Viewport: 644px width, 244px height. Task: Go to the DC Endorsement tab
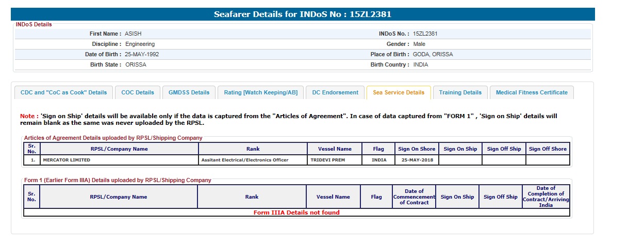pyautogui.click(x=335, y=93)
